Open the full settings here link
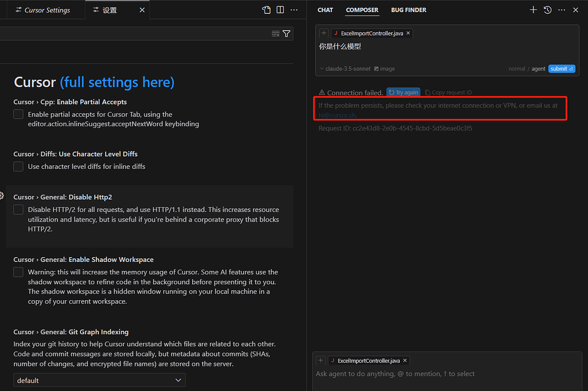Viewport: 588px width, 391px height. pyautogui.click(x=117, y=82)
